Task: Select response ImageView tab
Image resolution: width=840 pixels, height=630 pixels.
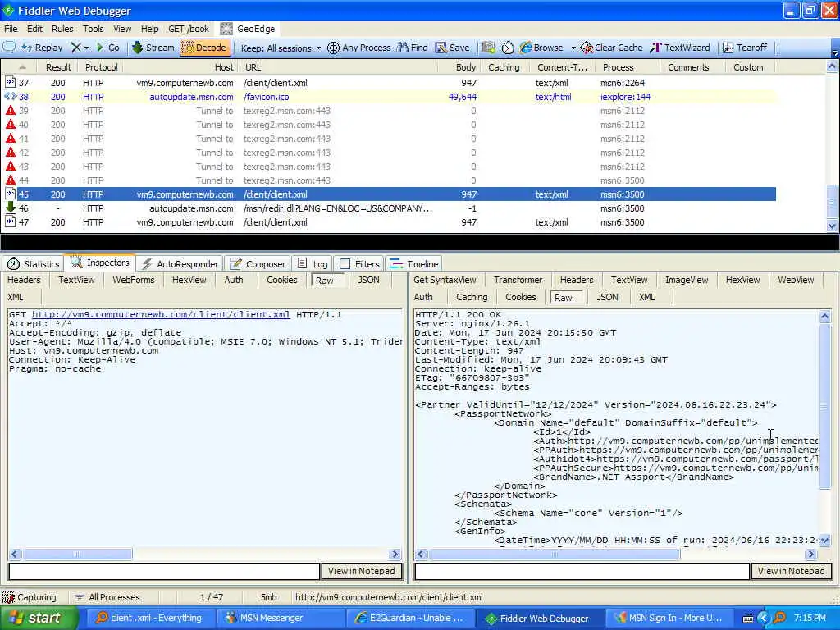Action: coord(687,280)
